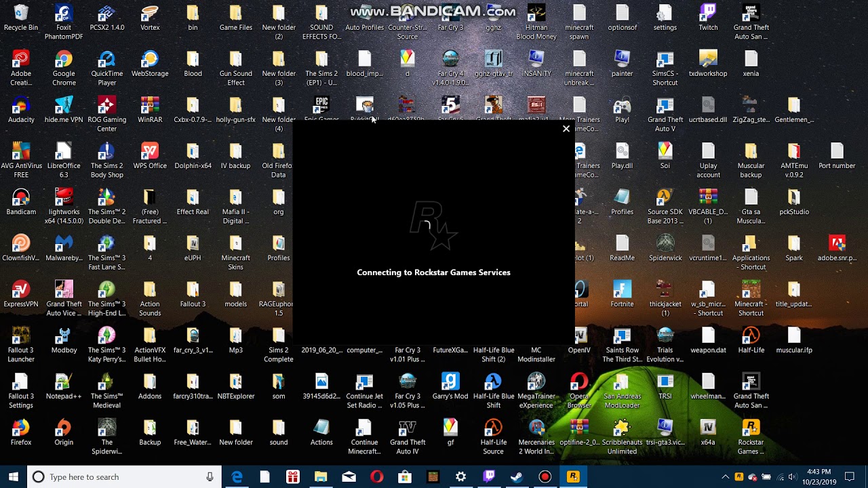Open the Muscular backup folder
Screen dimensions: 868x488
click(x=751, y=161)
